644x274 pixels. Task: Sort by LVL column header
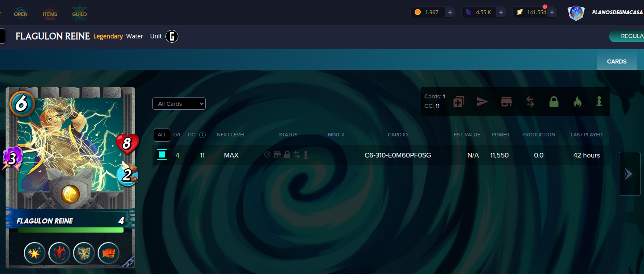click(x=178, y=135)
